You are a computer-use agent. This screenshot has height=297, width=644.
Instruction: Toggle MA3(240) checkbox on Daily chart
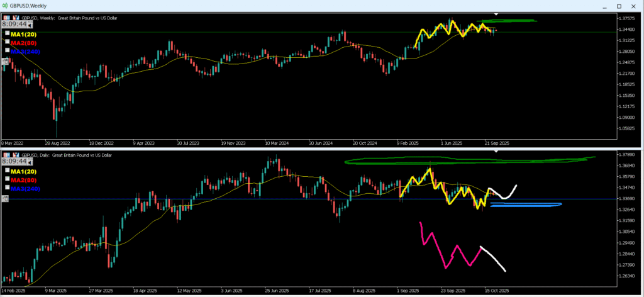(8, 188)
